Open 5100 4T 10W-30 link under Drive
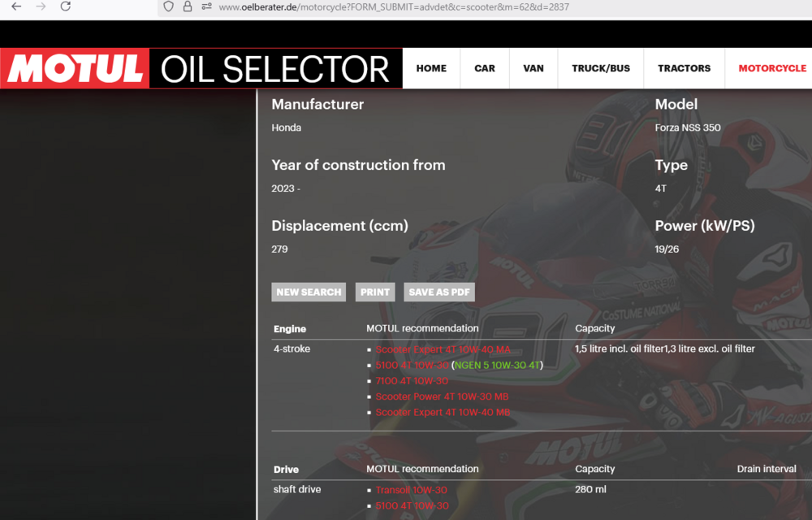 (412, 506)
